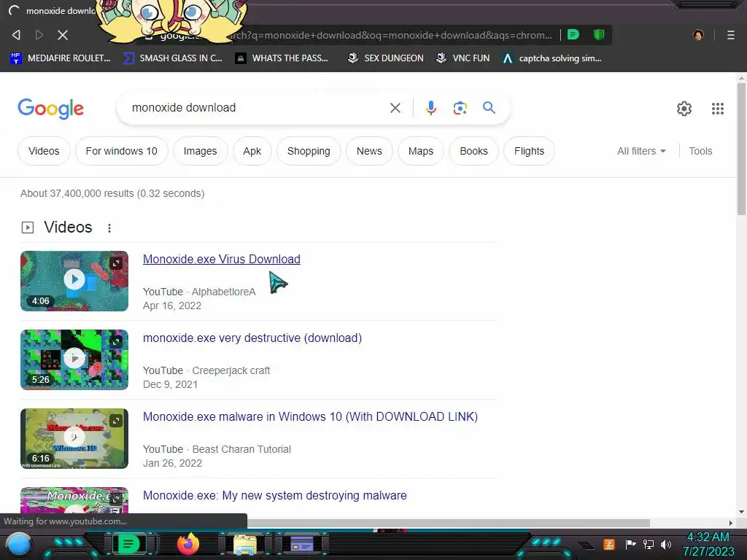Screen dimensions: 747x560
Task: Open the volume speaker tray icon
Action: (666, 544)
